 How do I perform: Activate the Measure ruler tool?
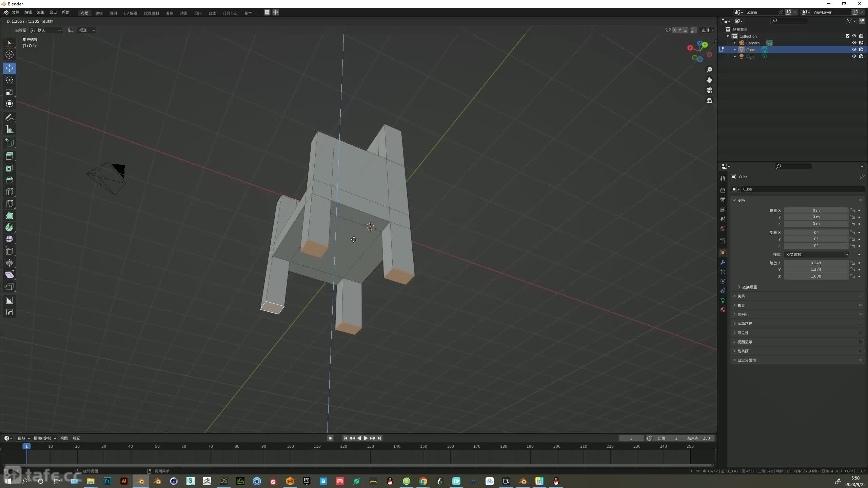(9, 129)
